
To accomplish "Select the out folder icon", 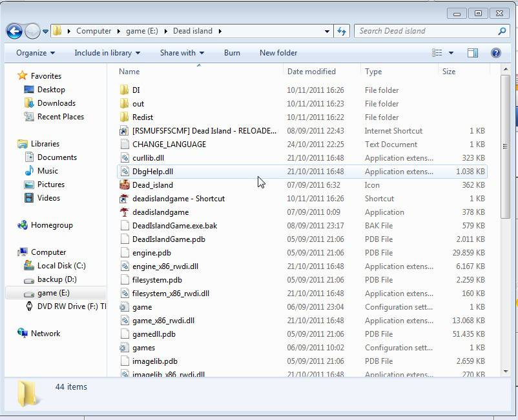I will tap(124, 103).
